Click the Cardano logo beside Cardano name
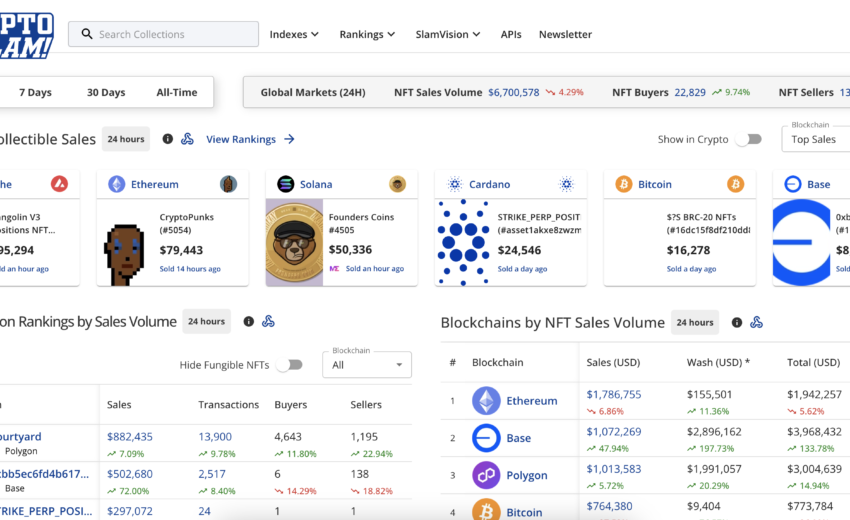Viewport: 850px width, 520px height. (x=455, y=184)
